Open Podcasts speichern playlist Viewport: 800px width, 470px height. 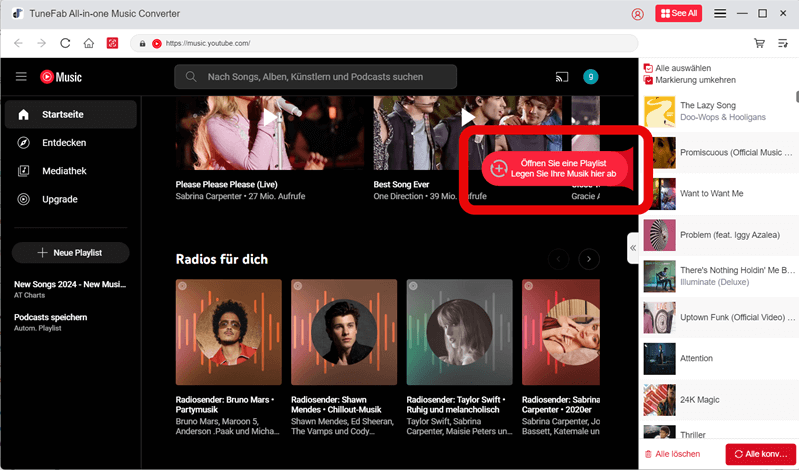coord(51,322)
